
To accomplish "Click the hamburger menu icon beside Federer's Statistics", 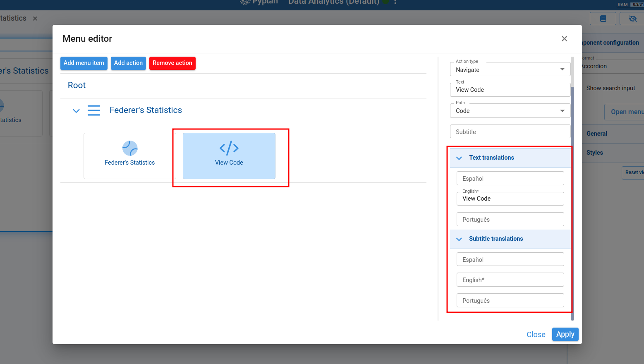I will click(94, 110).
